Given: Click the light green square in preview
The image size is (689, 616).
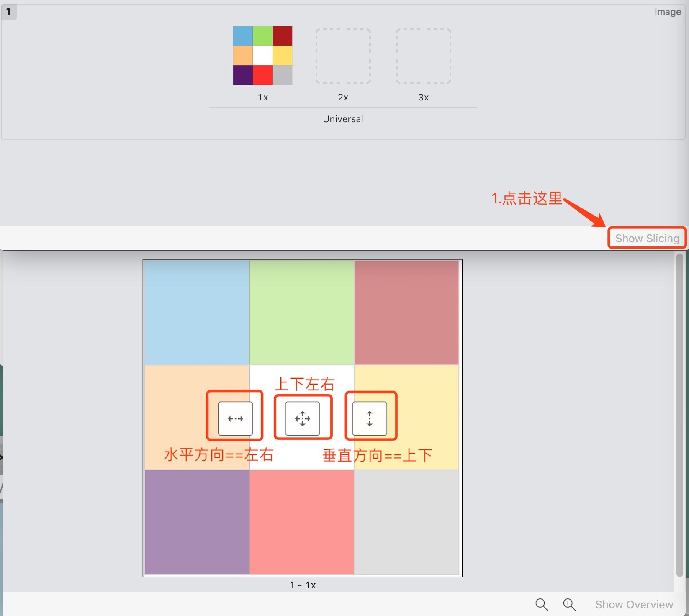Looking at the screenshot, I should pos(302,313).
